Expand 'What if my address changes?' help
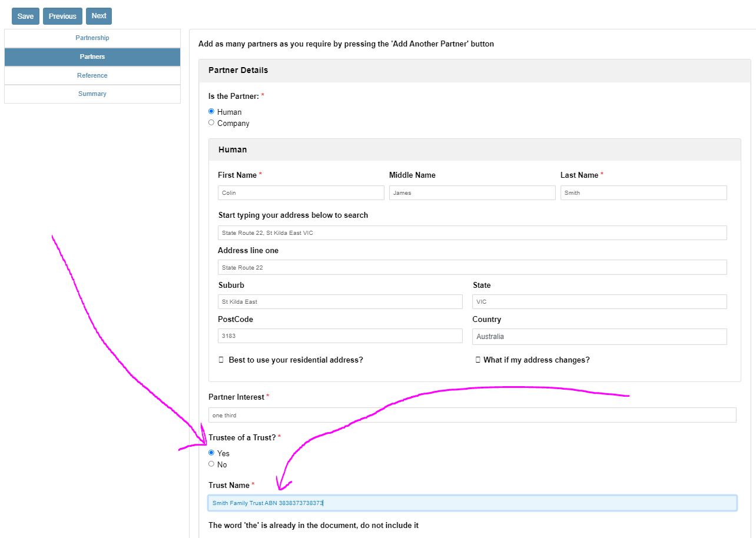This screenshot has width=756, height=538. (535, 360)
